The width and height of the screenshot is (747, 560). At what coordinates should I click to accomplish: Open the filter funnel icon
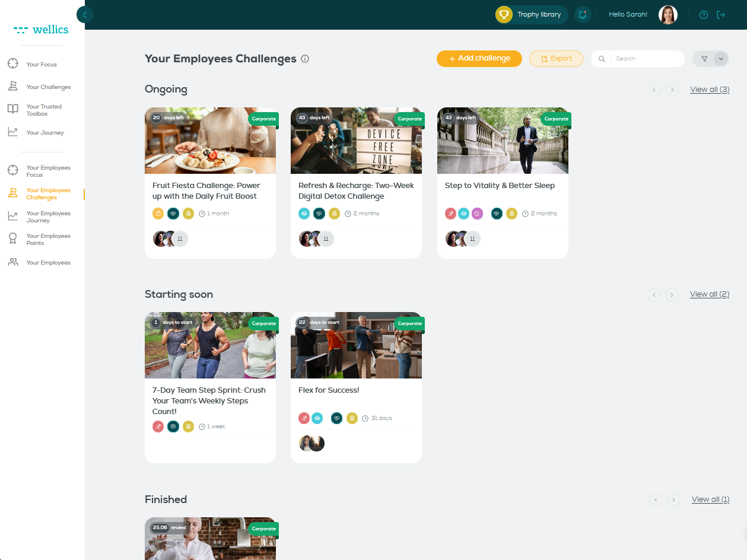coord(704,59)
